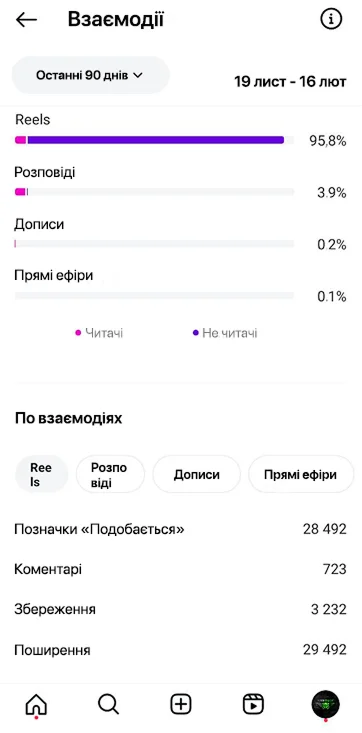362x733 pixels.
Task: Click the purple Reels progress bar
Action: click(x=156, y=140)
